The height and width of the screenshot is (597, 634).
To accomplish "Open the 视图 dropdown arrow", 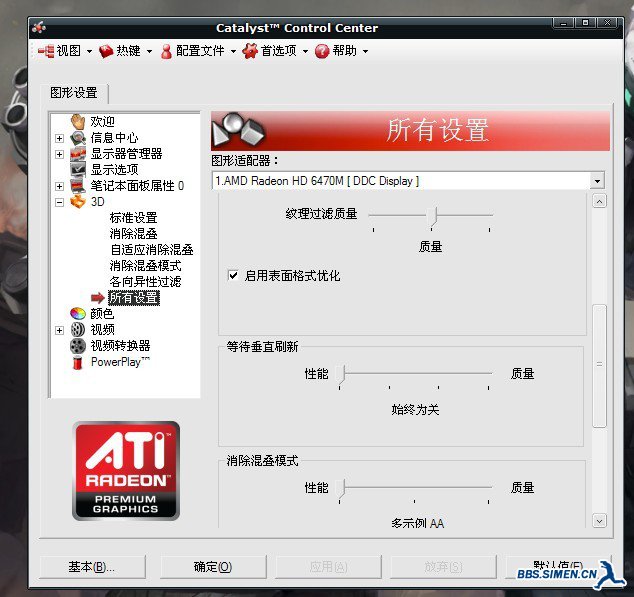I will pos(89,51).
